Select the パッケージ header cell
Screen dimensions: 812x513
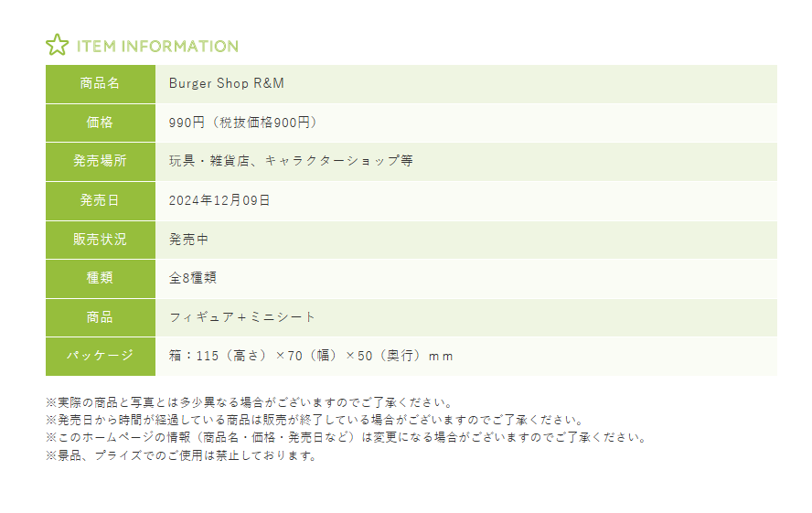(101, 356)
